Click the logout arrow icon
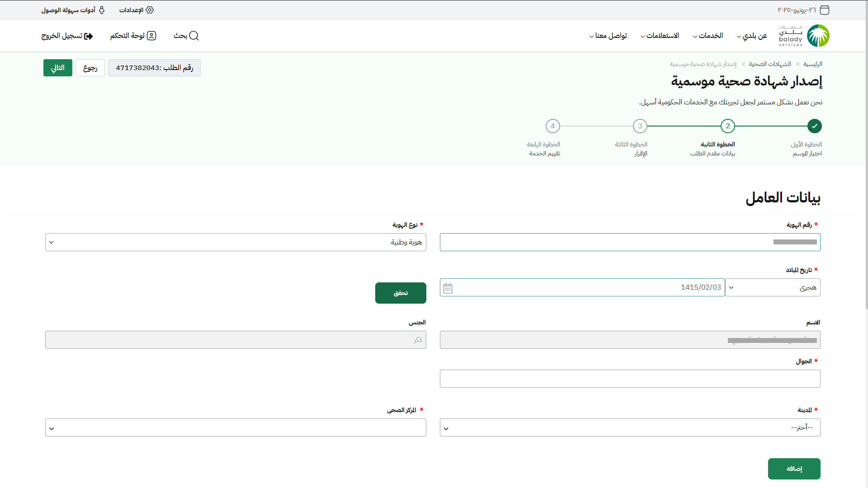868x488 pixels. click(89, 36)
